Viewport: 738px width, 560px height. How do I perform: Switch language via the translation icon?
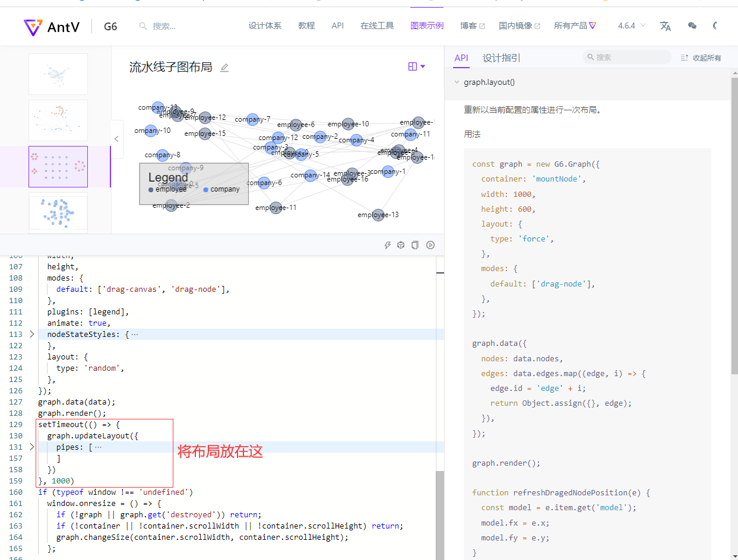(666, 26)
